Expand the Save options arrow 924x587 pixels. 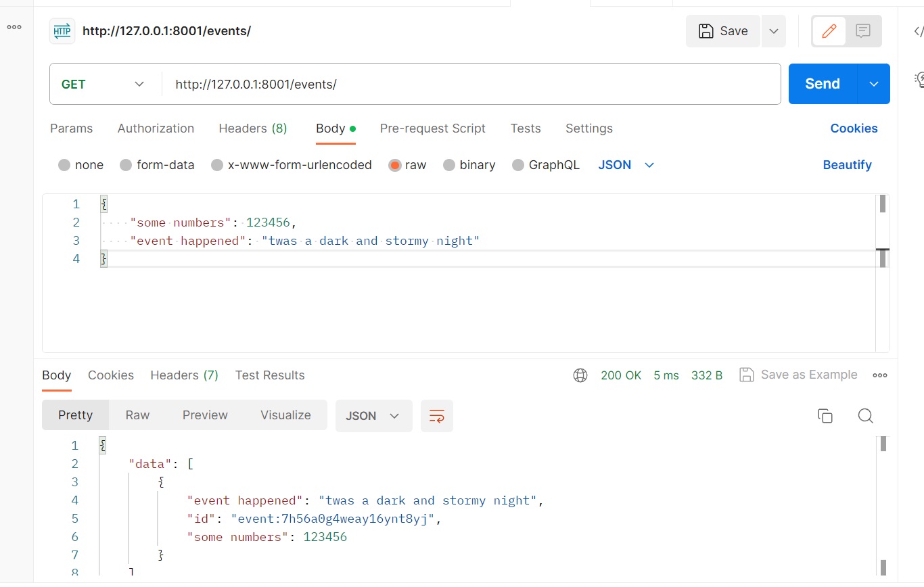[x=774, y=31]
